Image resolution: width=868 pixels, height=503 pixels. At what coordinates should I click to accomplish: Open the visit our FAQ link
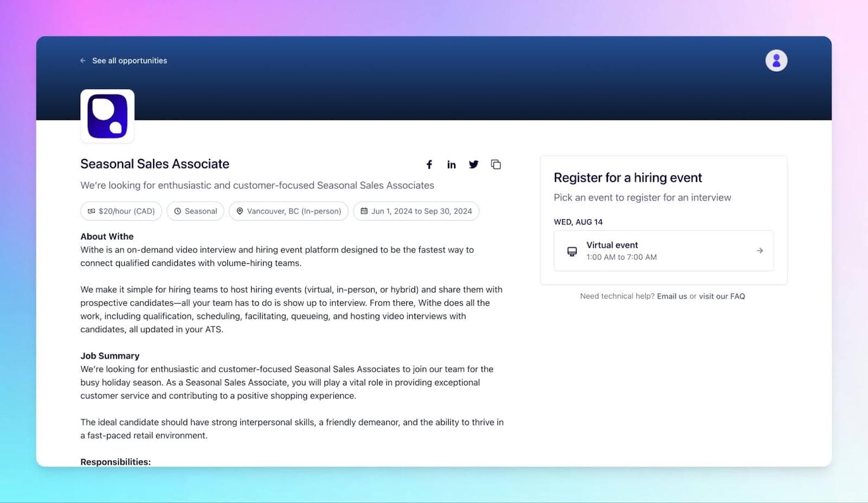(722, 296)
